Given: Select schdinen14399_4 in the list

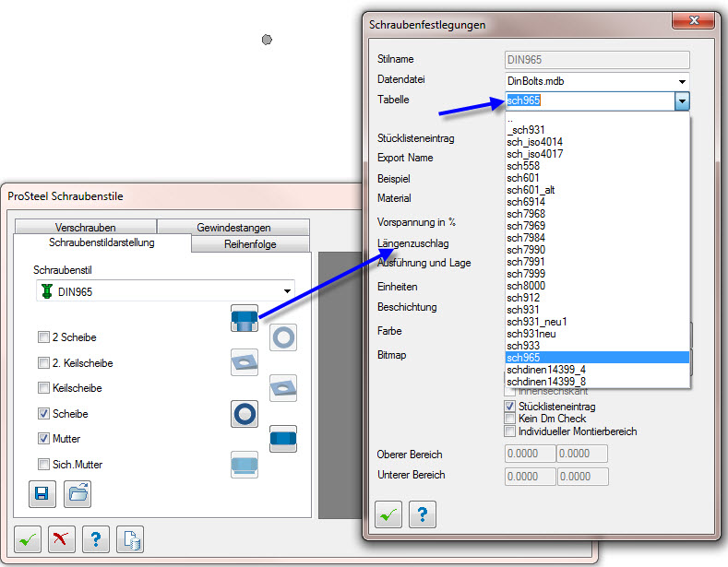Looking at the screenshot, I should 597,370.
